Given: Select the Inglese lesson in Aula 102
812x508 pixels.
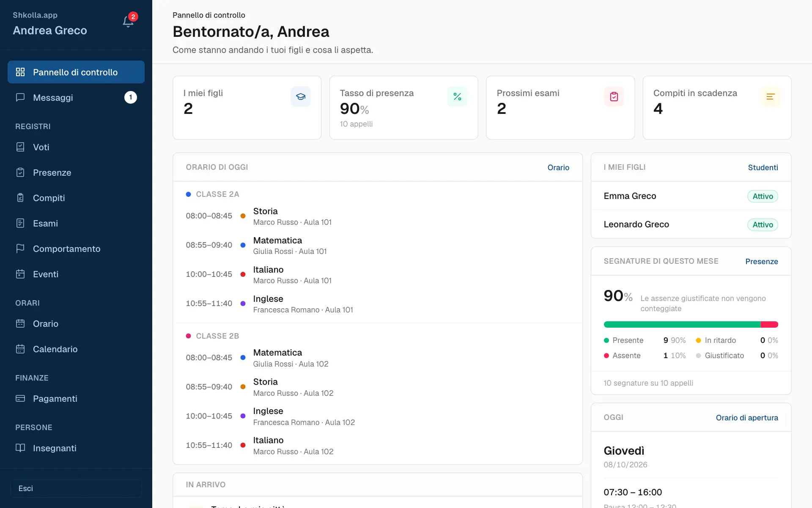Looking at the screenshot, I should 377,416.
